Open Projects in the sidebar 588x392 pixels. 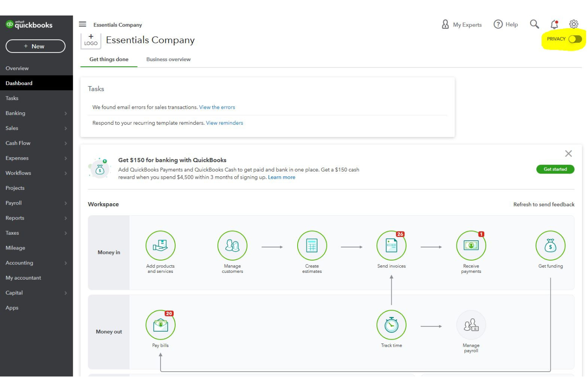37,188
